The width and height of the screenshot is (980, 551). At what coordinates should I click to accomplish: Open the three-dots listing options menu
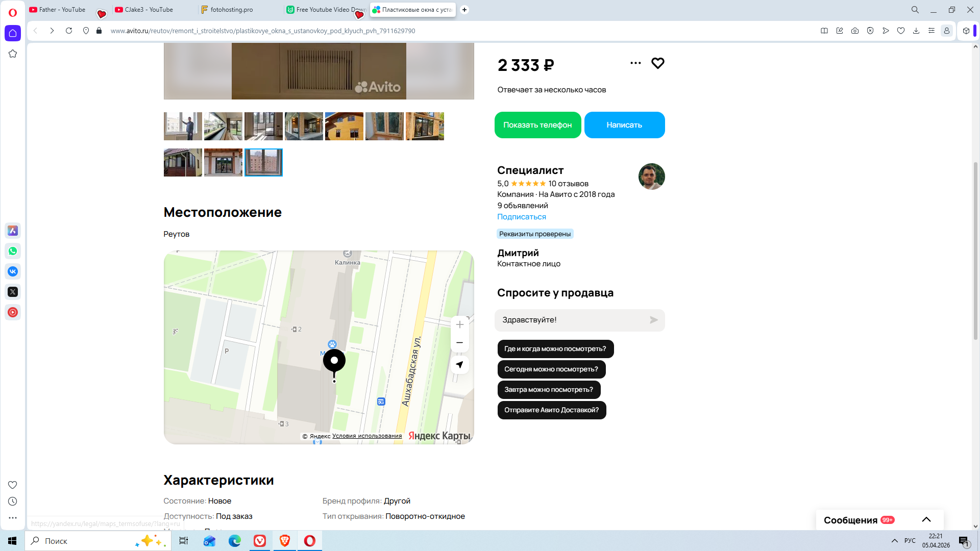[x=635, y=63]
